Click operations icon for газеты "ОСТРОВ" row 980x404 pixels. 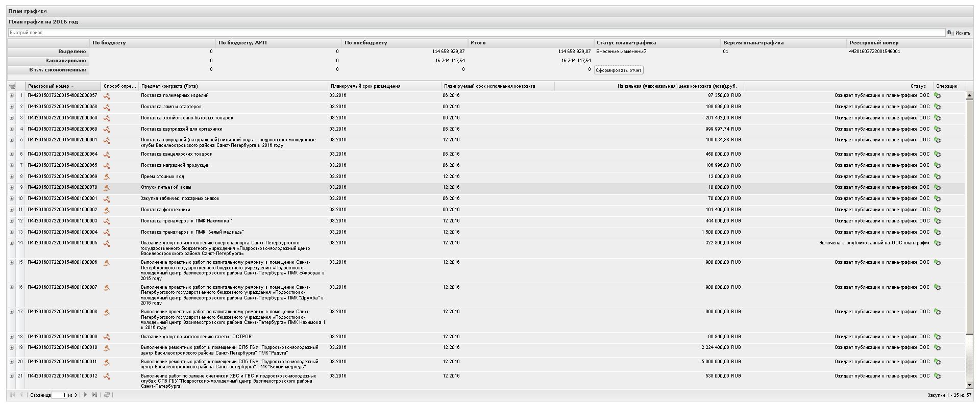[x=937, y=337]
